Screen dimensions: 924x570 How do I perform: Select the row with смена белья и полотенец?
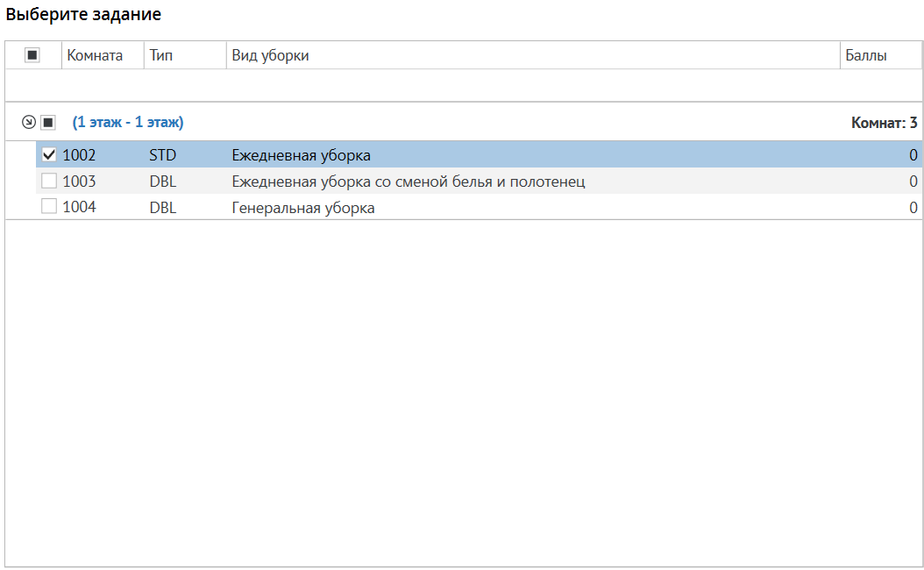click(x=408, y=182)
